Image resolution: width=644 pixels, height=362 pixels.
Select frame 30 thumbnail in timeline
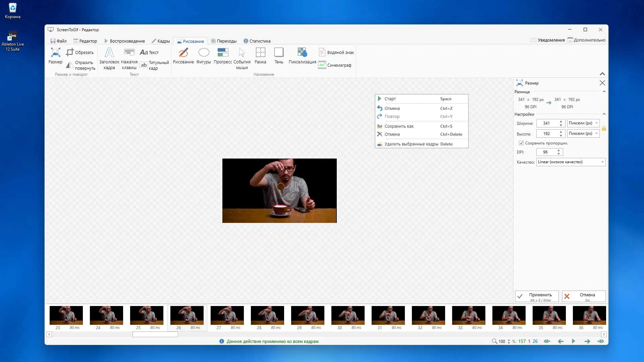point(348,315)
